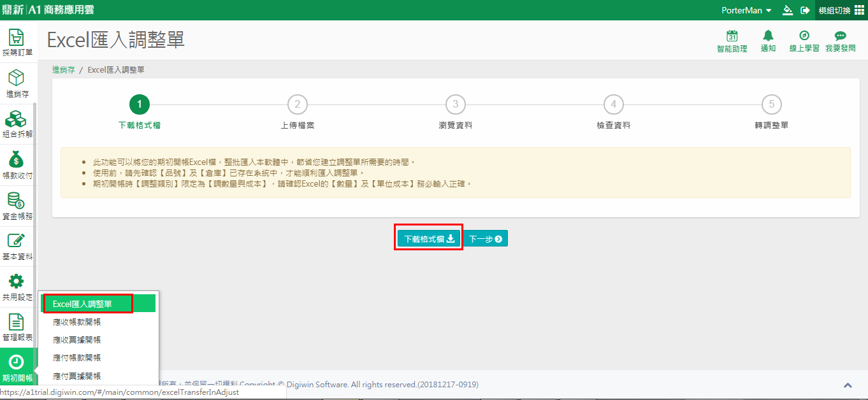Click step 3 瀏覽資料 circle
The height and width of the screenshot is (400, 868).
(456, 104)
